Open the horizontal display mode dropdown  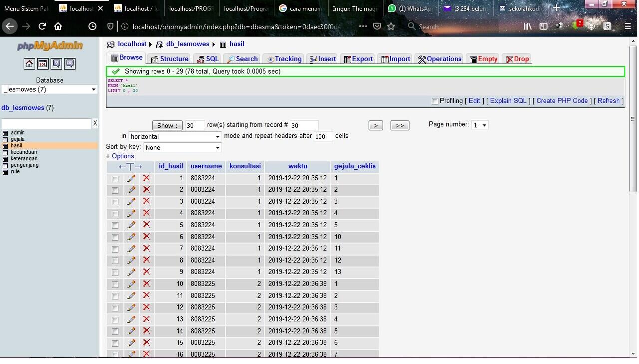[175, 137]
